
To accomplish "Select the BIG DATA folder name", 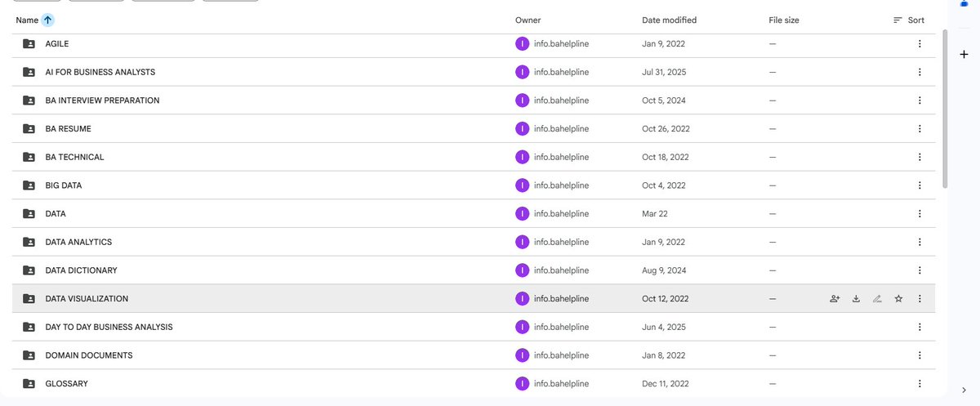I will pos(64,185).
